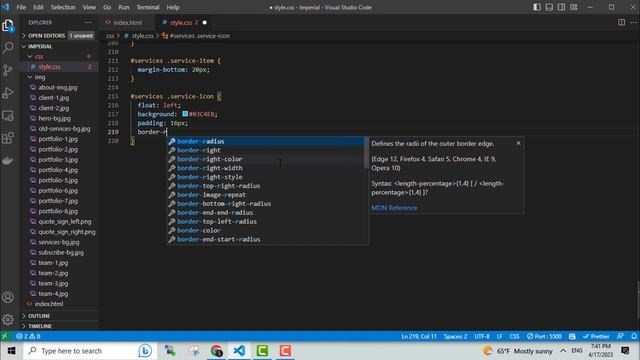Click the Windows search box
This screenshot has width=640, height=360.
click(x=90, y=351)
